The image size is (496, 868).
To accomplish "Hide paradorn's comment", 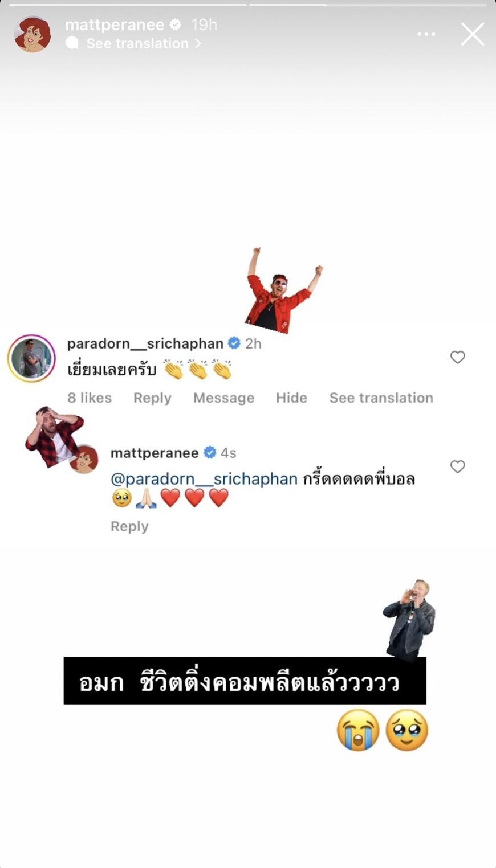I will 291,398.
